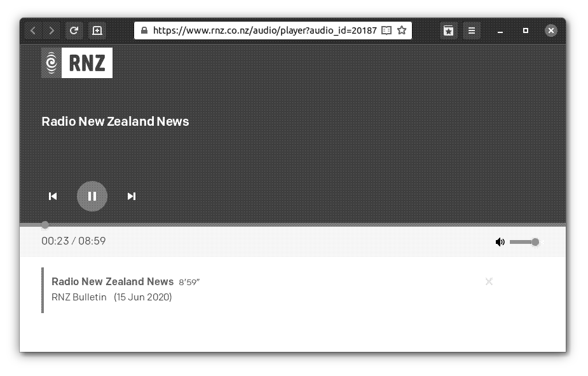This screenshot has width=588, height=376.
Task: Click the playback progress handle
Action: [45, 225]
